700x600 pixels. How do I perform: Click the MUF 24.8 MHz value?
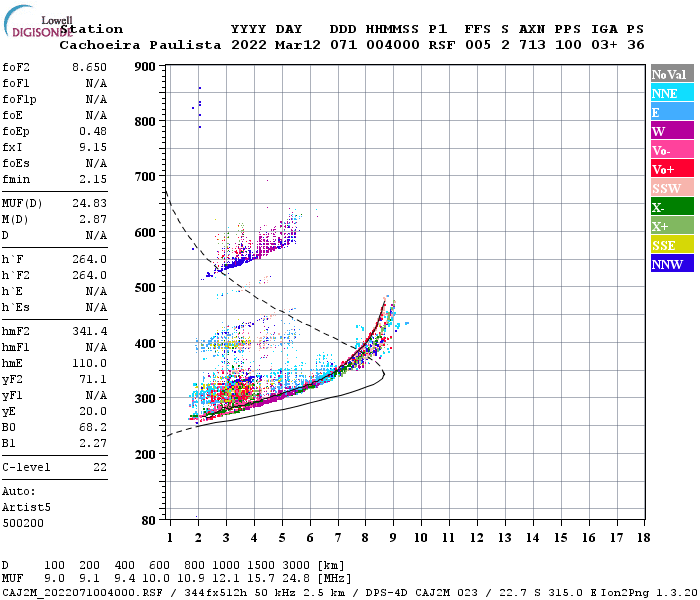click(x=296, y=579)
